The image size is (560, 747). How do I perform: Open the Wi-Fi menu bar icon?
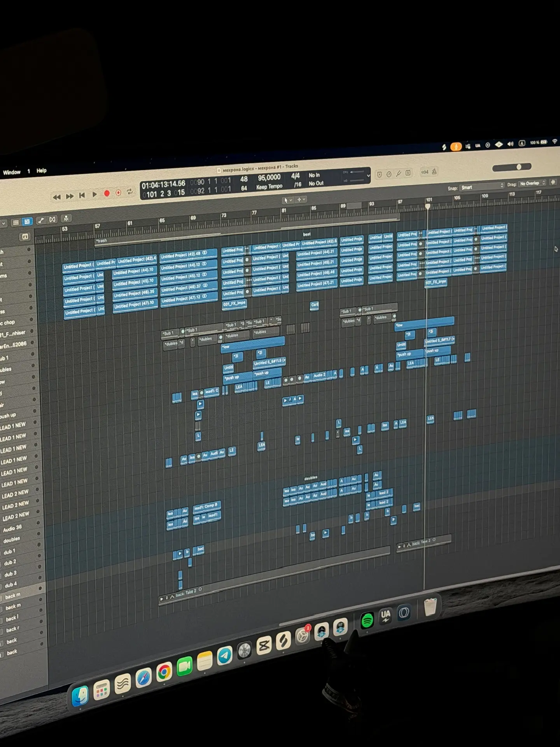coord(555,142)
